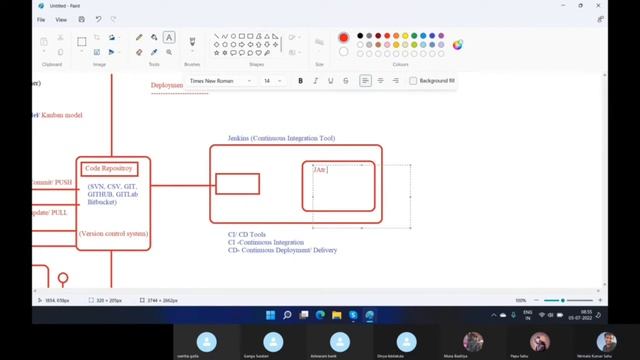
Task: Open Skype from the taskbar
Action: pyautogui.click(x=353, y=315)
